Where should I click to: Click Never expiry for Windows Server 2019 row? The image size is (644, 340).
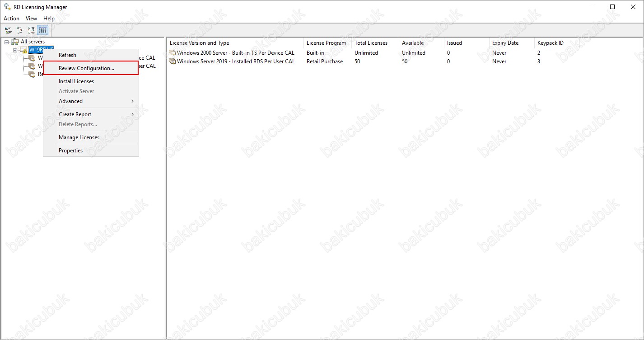pyautogui.click(x=499, y=61)
